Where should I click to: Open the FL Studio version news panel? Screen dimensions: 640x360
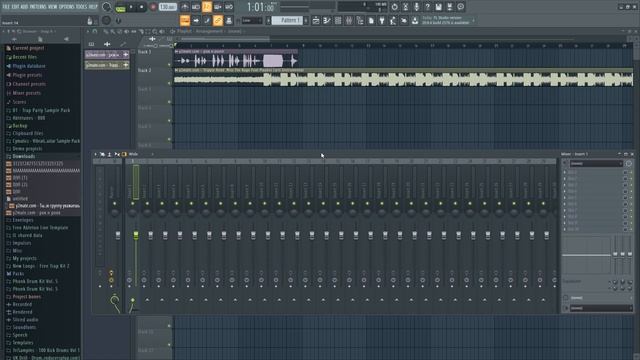pos(448,20)
